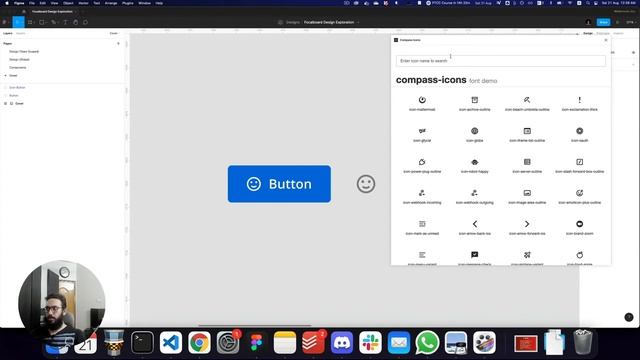The image size is (640, 360).
Task: Open Google Chrome from the dock
Action: tap(199, 342)
